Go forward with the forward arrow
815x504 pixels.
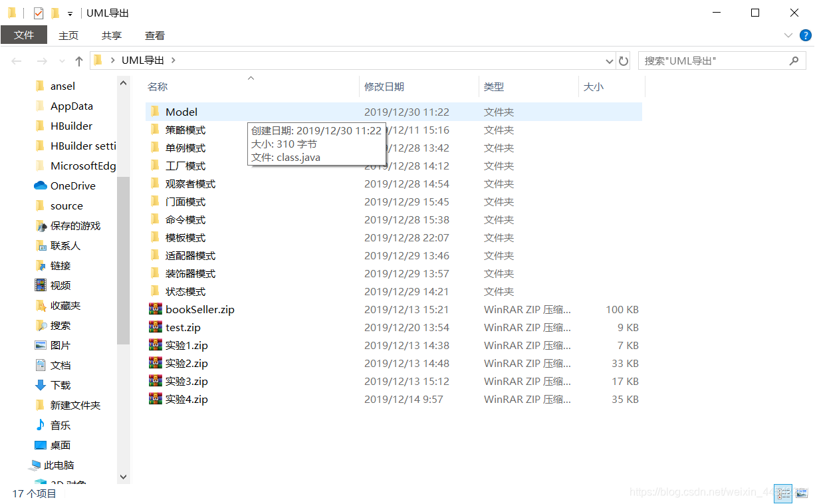(41, 61)
